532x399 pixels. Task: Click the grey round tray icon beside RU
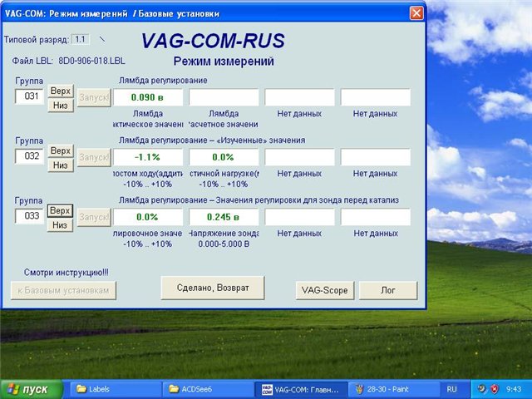pyautogui.click(x=481, y=389)
